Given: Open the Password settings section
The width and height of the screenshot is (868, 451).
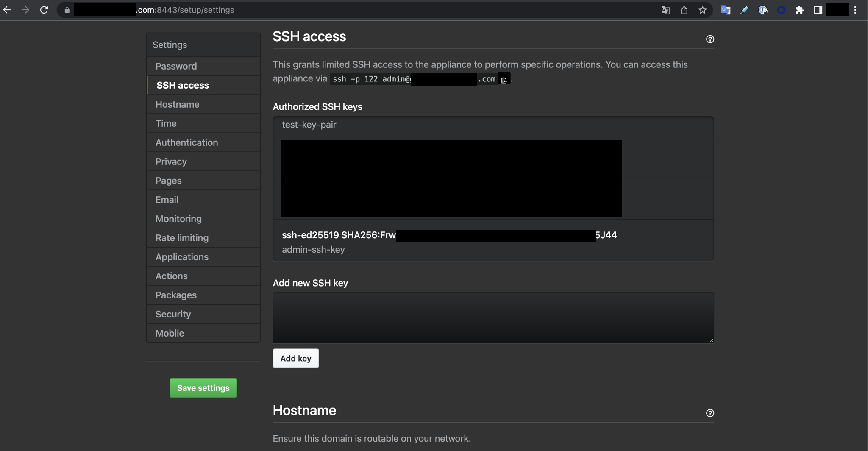Looking at the screenshot, I should [x=176, y=66].
